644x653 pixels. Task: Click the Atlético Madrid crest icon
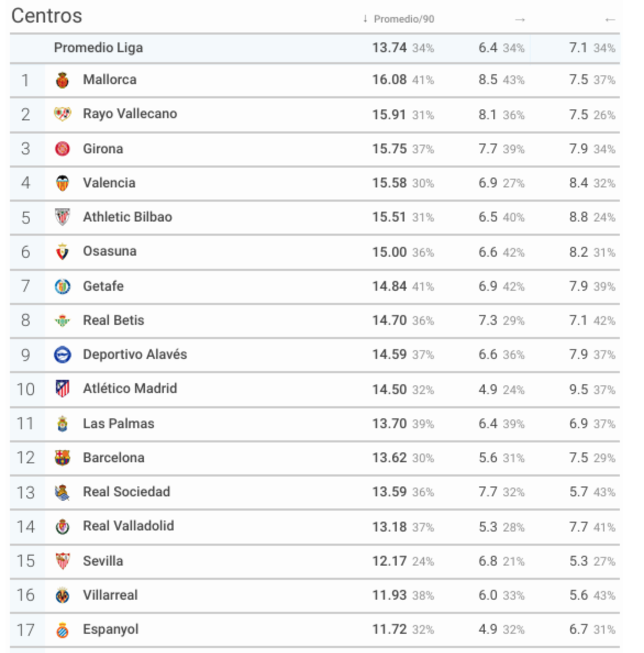(63, 389)
